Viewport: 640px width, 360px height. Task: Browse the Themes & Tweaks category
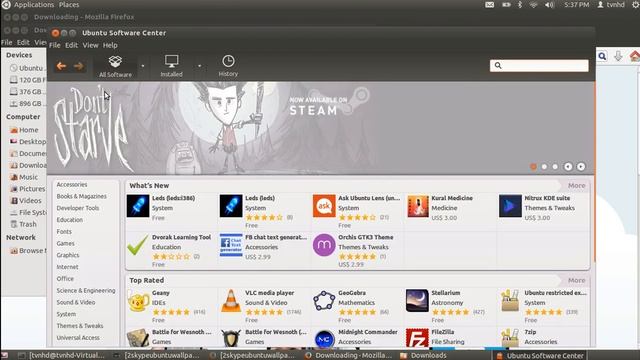pyautogui.click(x=80, y=326)
